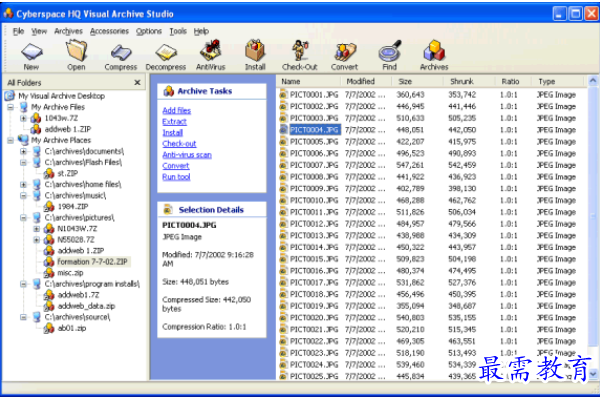Select addweb1.7Z archive in tree

tap(78, 295)
